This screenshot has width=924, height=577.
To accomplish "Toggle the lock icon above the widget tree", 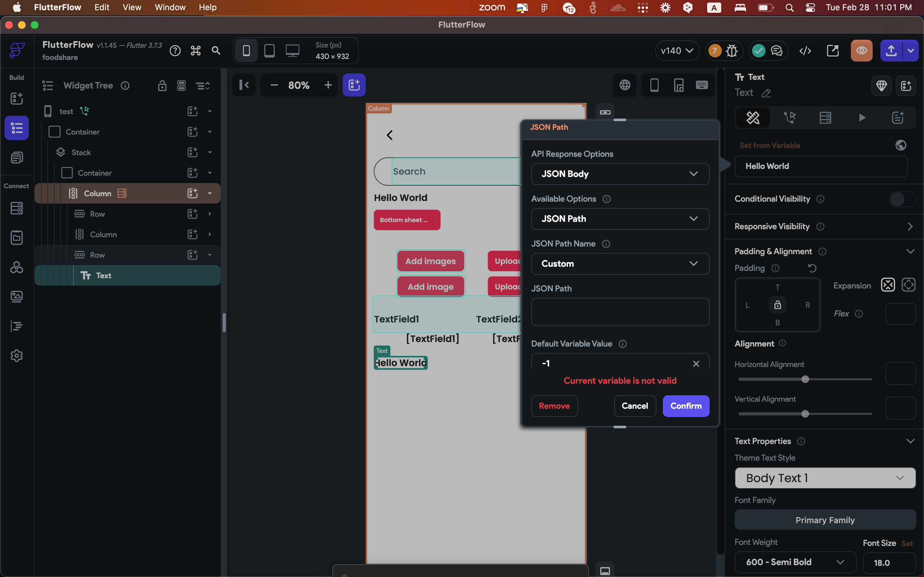I will tap(162, 86).
